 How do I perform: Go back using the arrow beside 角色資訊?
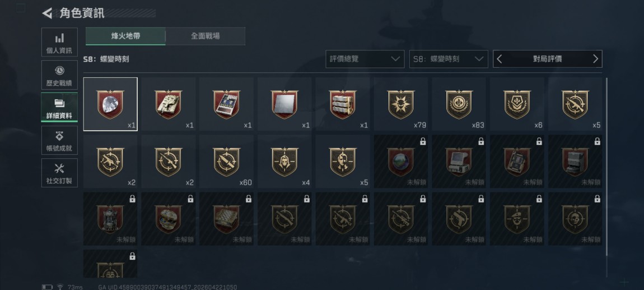(47, 13)
